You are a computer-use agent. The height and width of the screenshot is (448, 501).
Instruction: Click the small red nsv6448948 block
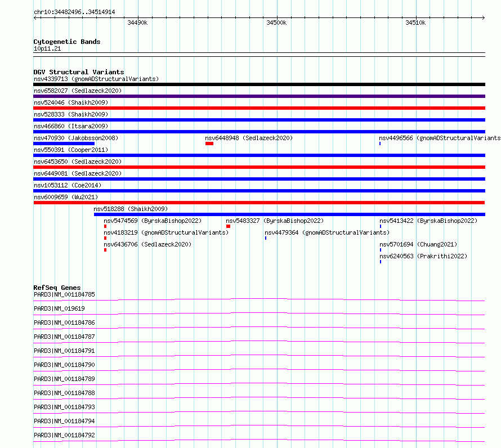pos(209,144)
